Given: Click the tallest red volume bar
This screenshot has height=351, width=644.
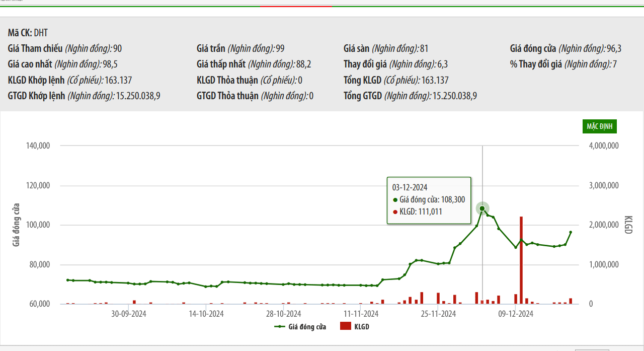Looking at the screenshot, I should click(521, 260).
